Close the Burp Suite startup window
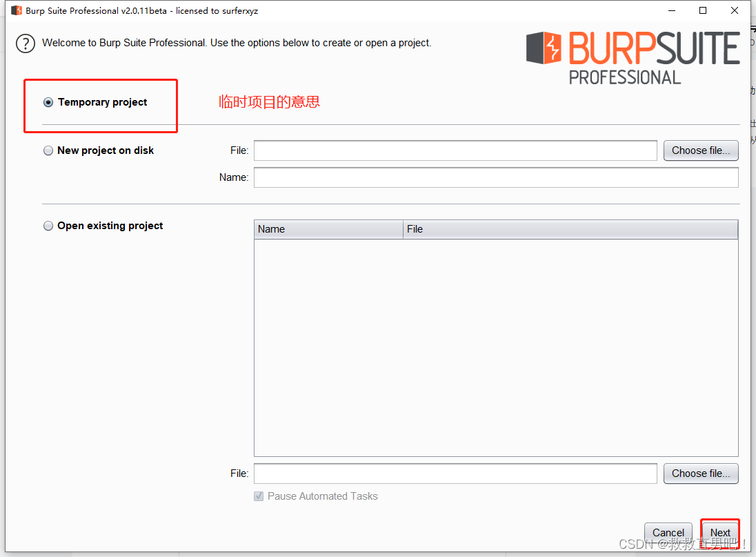Image resolution: width=756 pixels, height=557 pixels. coord(735,10)
